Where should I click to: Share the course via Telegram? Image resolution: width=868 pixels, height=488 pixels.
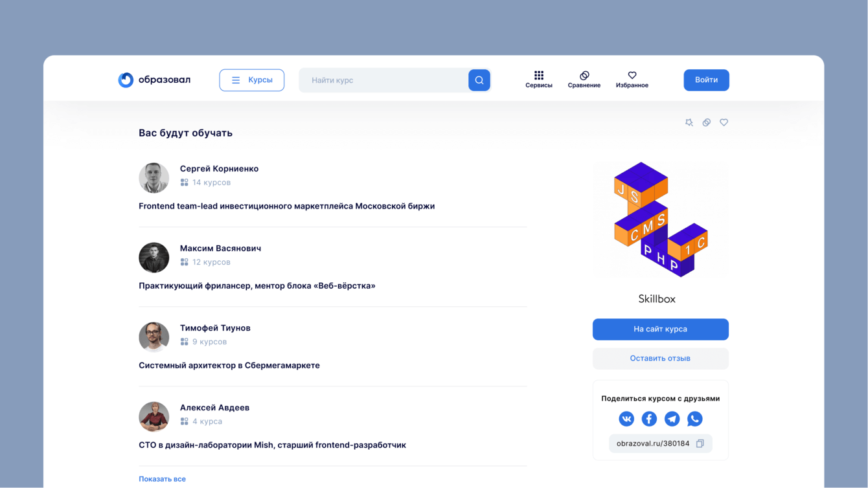[672, 419]
